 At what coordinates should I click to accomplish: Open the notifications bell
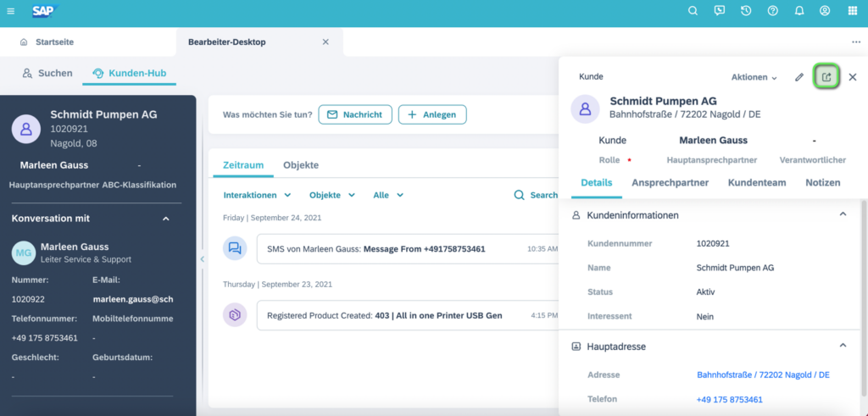(x=798, y=11)
